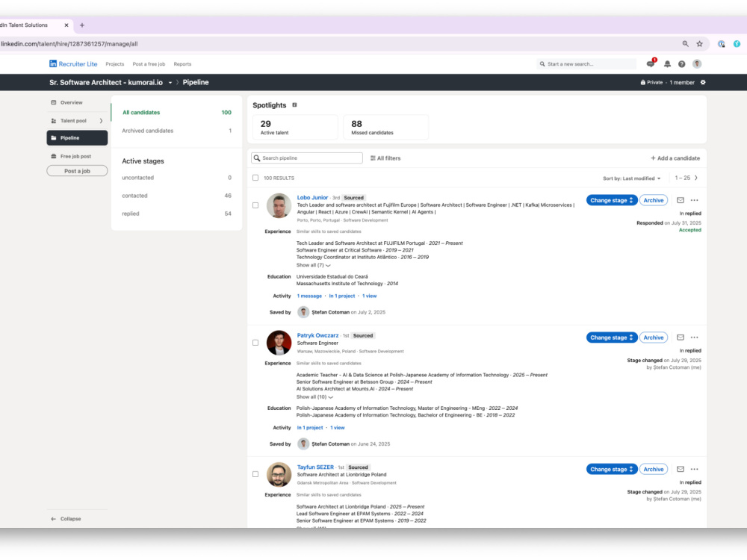This screenshot has width=747, height=560.
Task: Archive Patryk Owczarz candidate
Action: [x=653, y=337]
